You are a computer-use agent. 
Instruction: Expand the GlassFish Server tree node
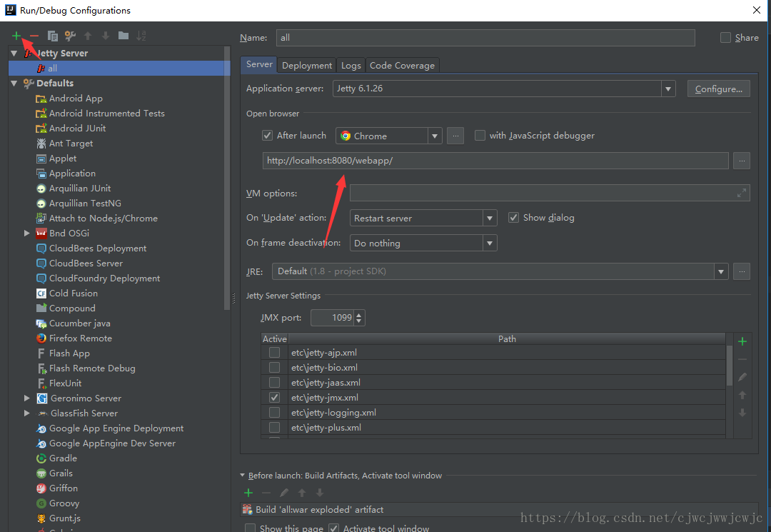pyautogui.click(x=27, y=413)
